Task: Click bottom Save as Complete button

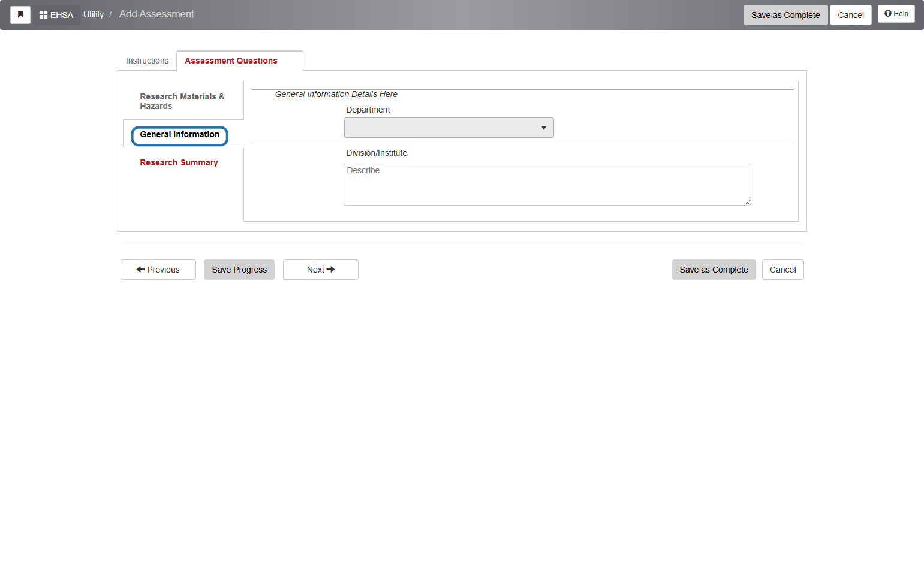Action: click(x=714, y=270)
